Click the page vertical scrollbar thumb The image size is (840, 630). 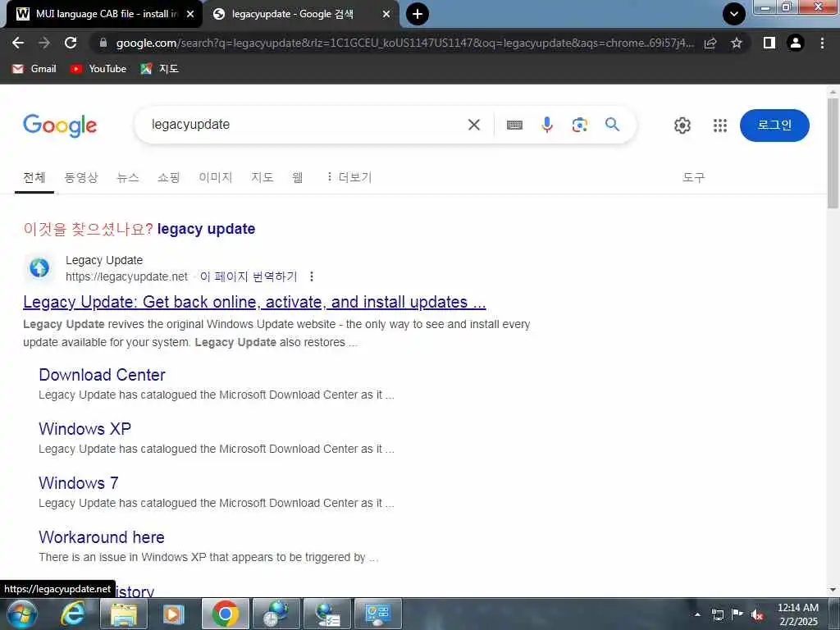pos(833,153)
